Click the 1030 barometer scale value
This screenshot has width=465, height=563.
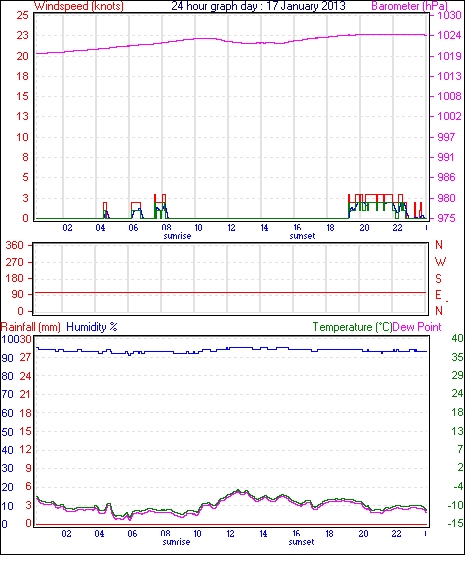point(449,15)
